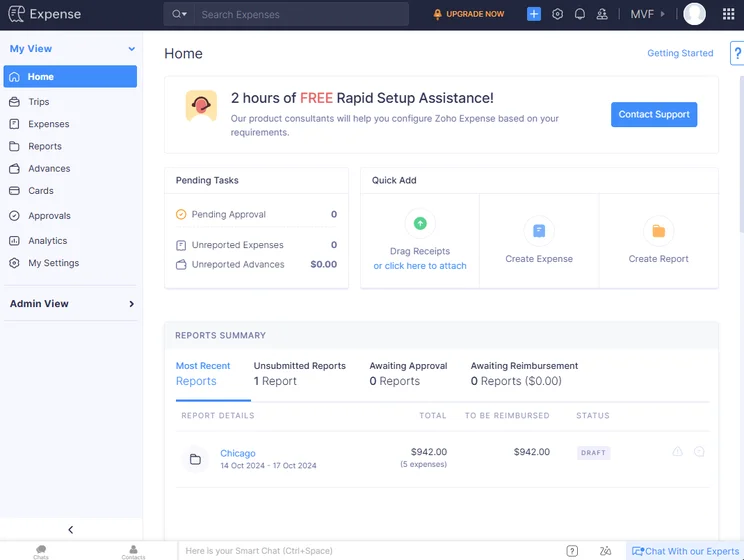Focus the Search Expenses field
This screenshot has height=560, width=744.
tap(301, 14)
